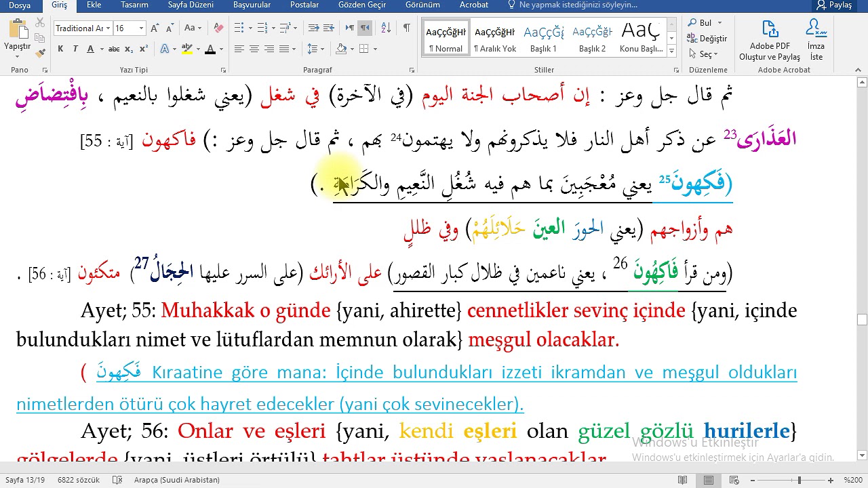Switch to the Acrobat tab

tap(473, 5)
